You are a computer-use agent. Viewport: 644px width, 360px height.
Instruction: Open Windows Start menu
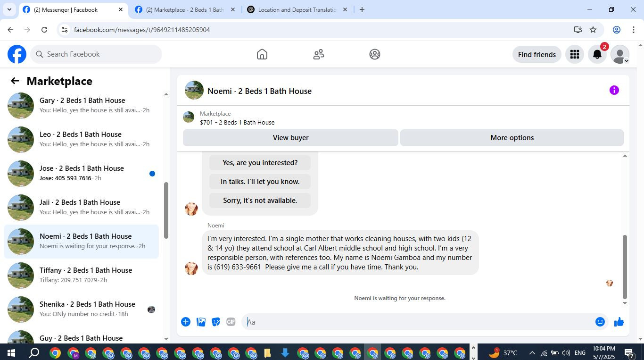click(11, 352)
